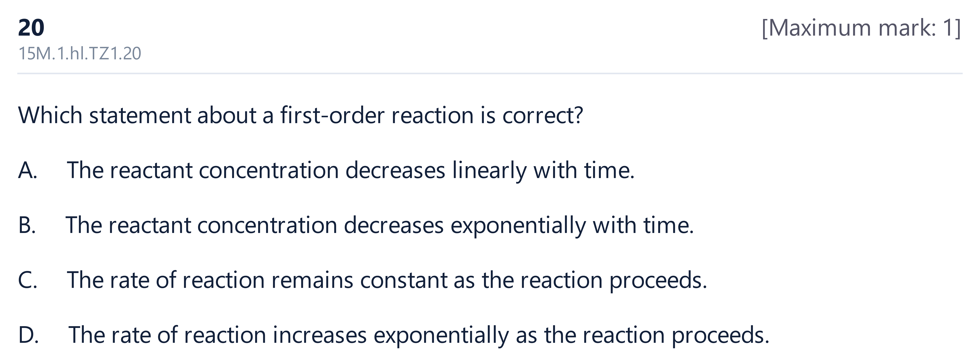Click the Maximum mark: 1 label
This screenshot has height=364, width=980.
861,28
